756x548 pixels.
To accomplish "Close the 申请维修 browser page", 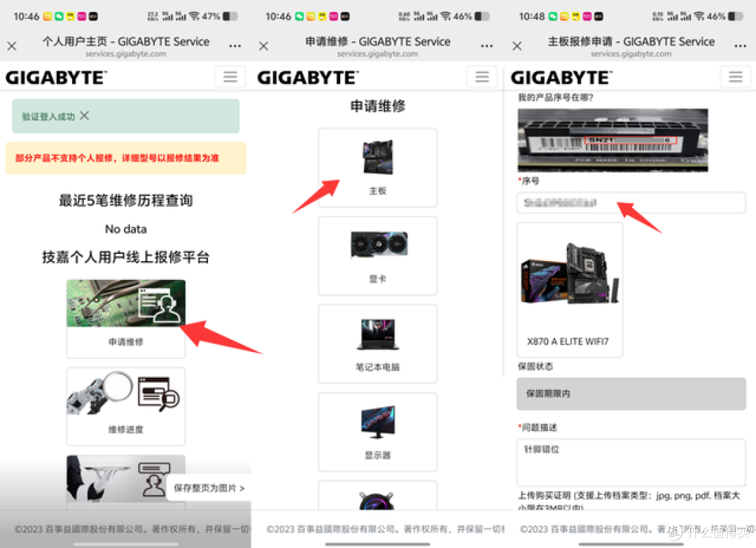I will click(264, 46).
